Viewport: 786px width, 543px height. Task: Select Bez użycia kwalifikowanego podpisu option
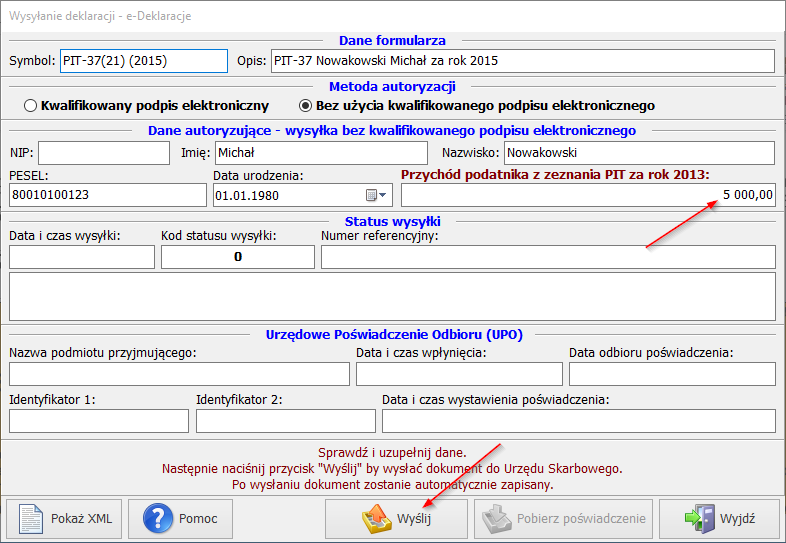click(306, 105)
